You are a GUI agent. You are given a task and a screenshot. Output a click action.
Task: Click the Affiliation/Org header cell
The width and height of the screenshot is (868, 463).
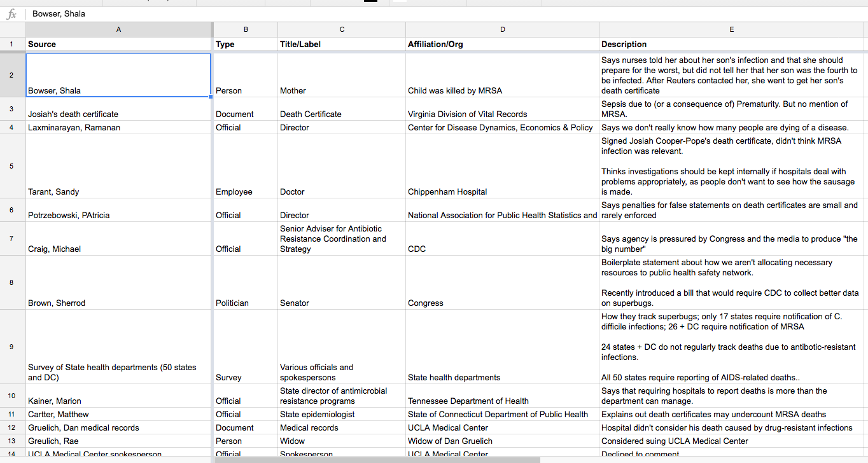coord(502,45)
